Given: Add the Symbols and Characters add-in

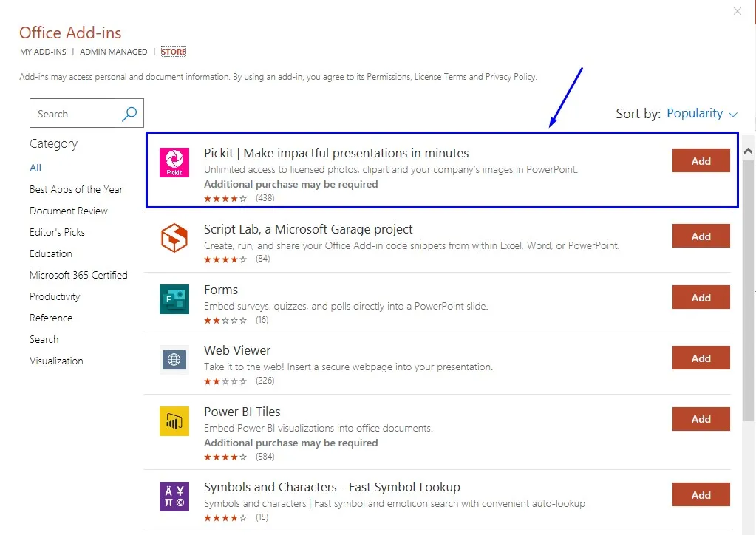Looking at the screenshot, I should pos(701,495).
